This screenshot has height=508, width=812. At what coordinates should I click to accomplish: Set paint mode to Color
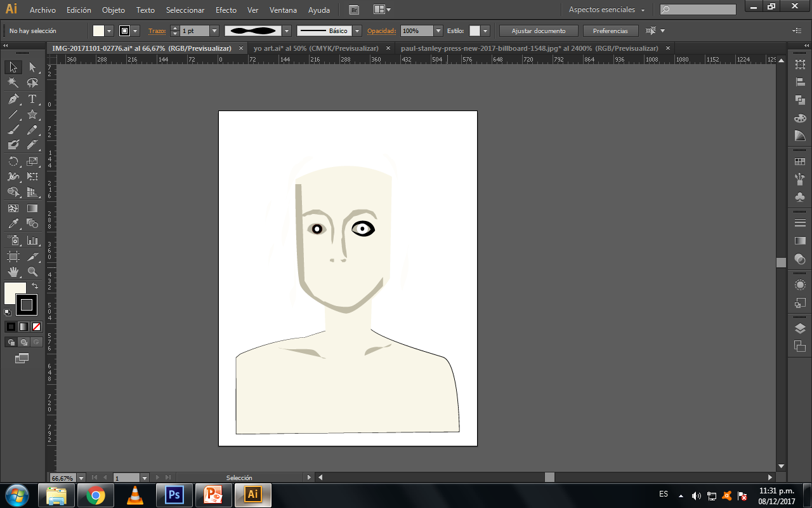(x=11, y=326)
